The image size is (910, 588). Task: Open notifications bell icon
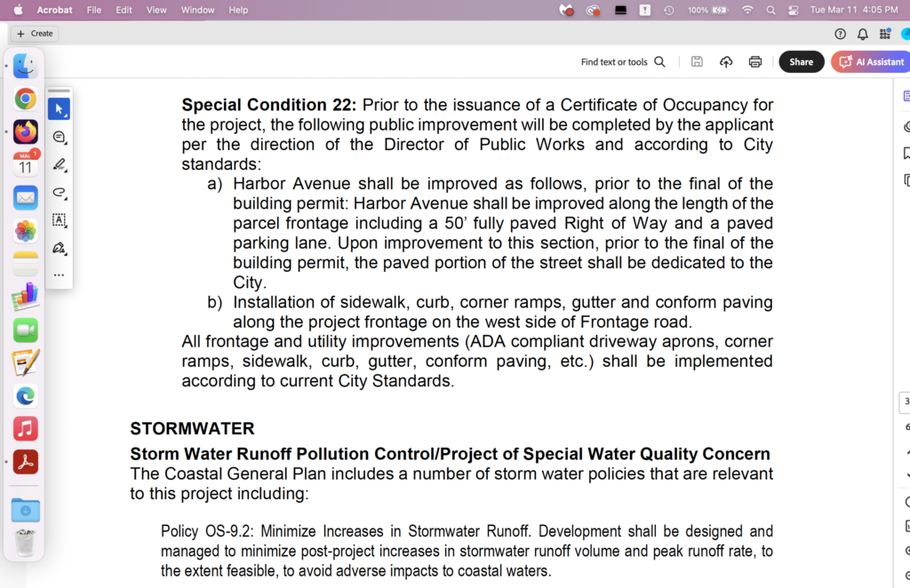coord(863,34)
